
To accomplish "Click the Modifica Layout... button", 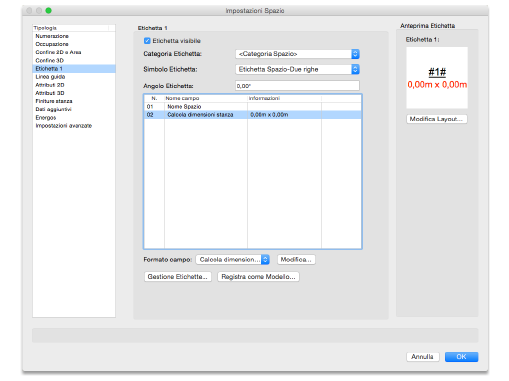I will [437, 119].
